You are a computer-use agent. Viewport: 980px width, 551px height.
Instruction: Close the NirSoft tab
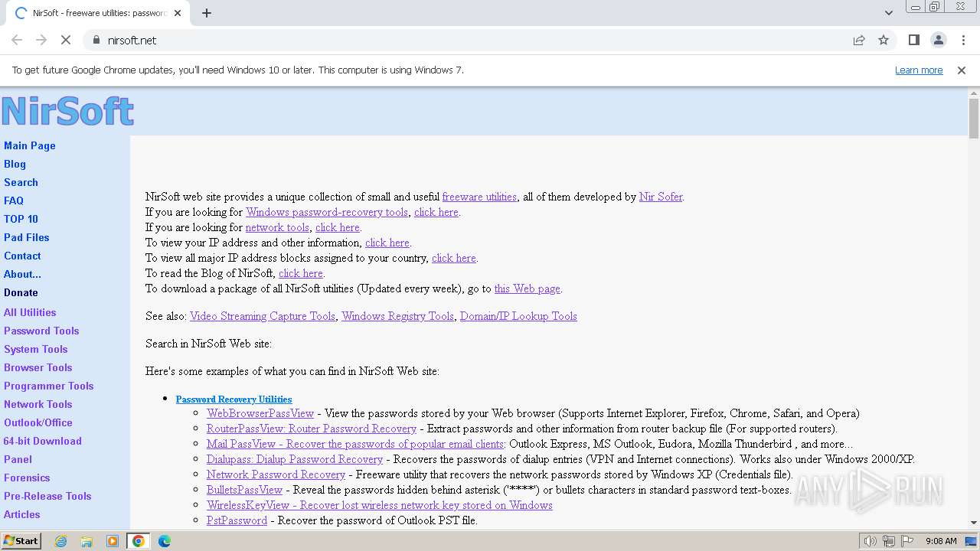[178, 13]
